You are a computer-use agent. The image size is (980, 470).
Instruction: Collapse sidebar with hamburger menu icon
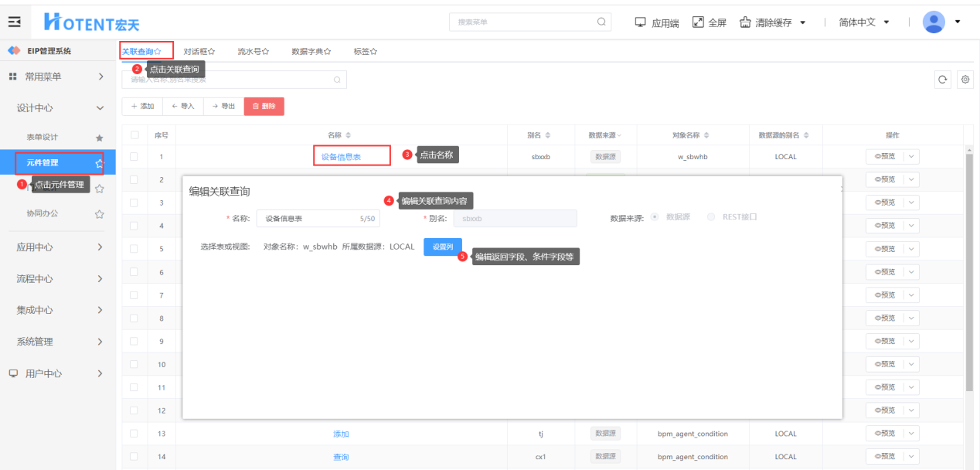[x=14, y=22]
